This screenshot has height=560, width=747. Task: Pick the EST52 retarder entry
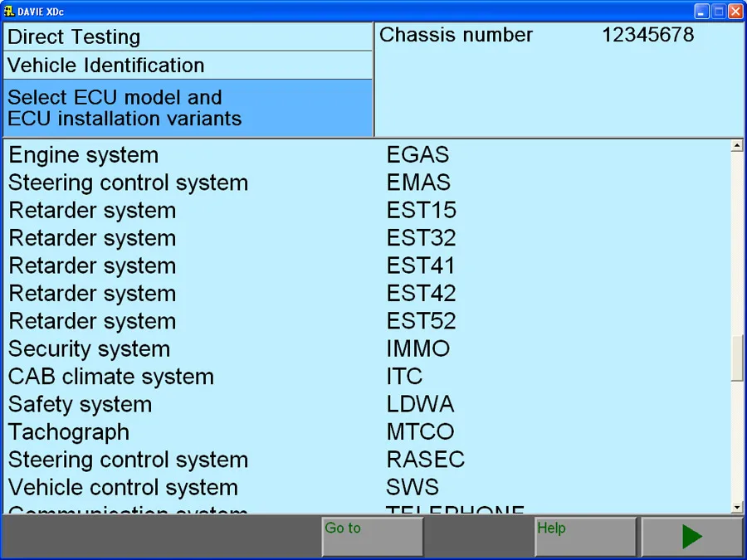tap(421, 320)
